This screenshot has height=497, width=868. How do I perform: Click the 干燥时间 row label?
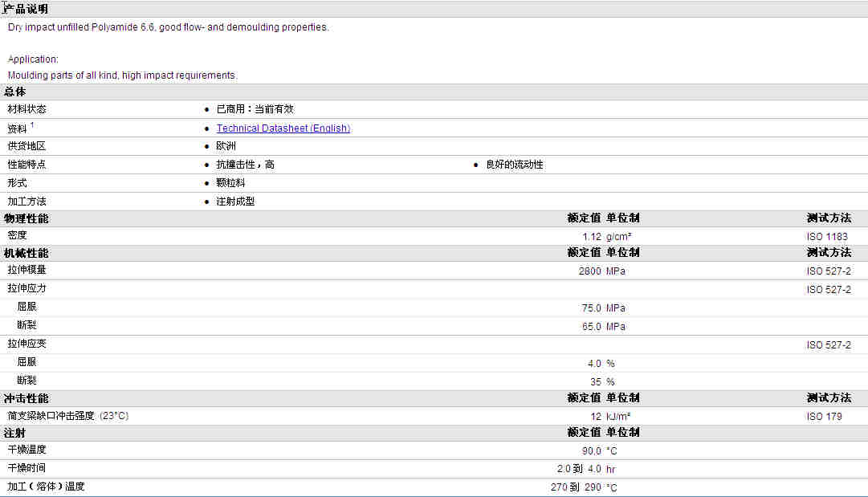click(26, 468)
